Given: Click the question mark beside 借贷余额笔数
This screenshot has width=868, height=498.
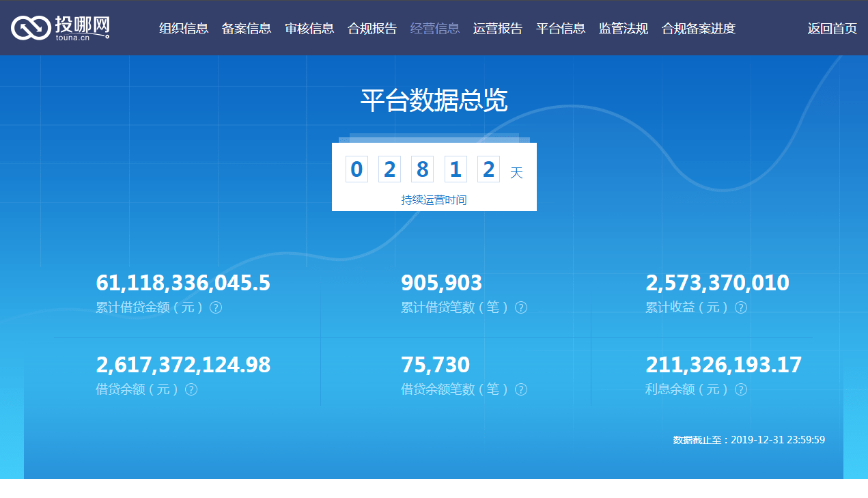Looking at the screenshot, I should point(521,389).
